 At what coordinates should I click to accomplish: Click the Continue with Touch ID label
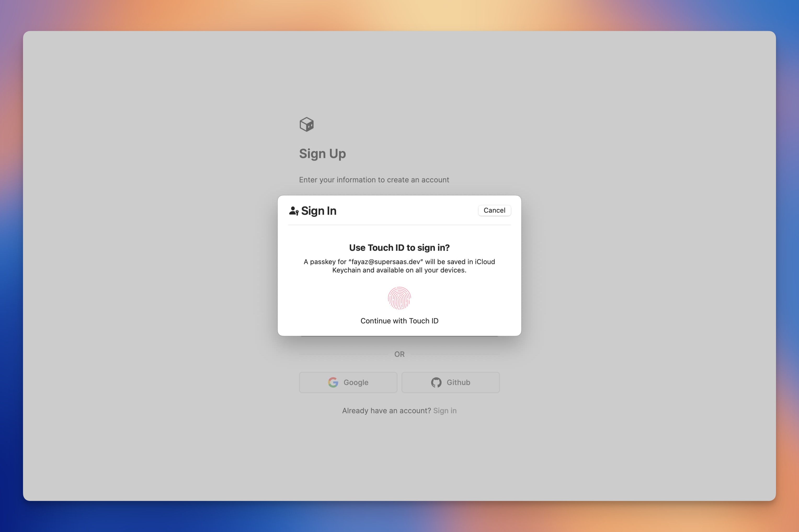399,321
